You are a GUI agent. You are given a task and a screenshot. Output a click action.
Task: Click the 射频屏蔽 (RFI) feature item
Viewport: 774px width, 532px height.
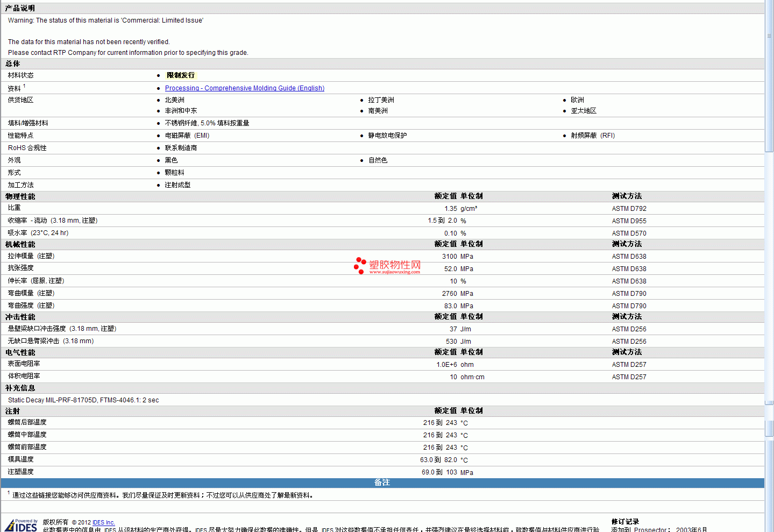coord(592,136)
